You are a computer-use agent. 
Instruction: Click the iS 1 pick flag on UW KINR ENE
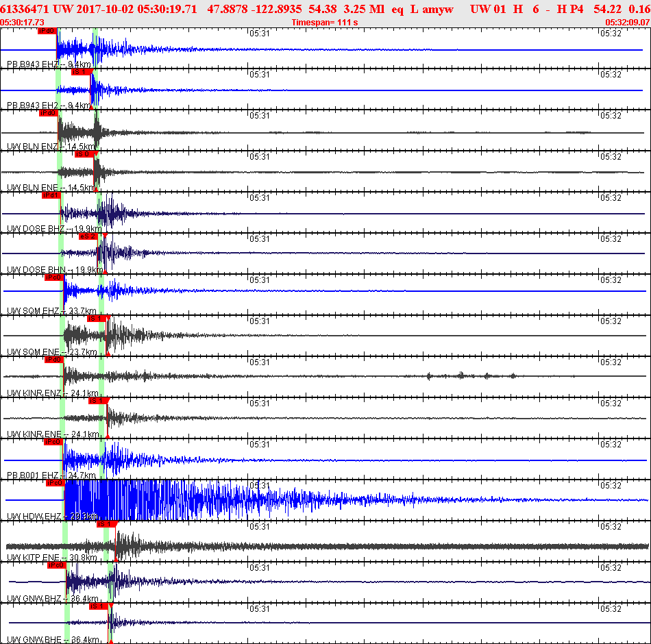[x=98, y=401]
